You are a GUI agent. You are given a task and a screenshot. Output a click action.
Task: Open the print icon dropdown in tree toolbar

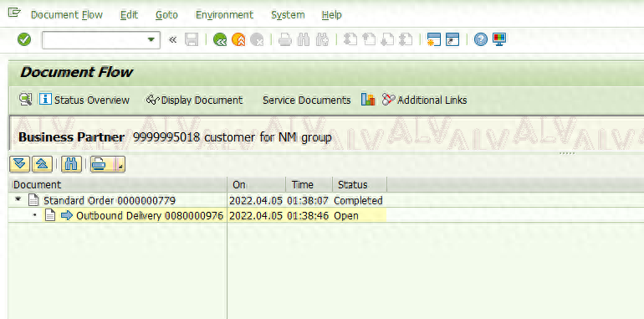(x=120, y=164)
